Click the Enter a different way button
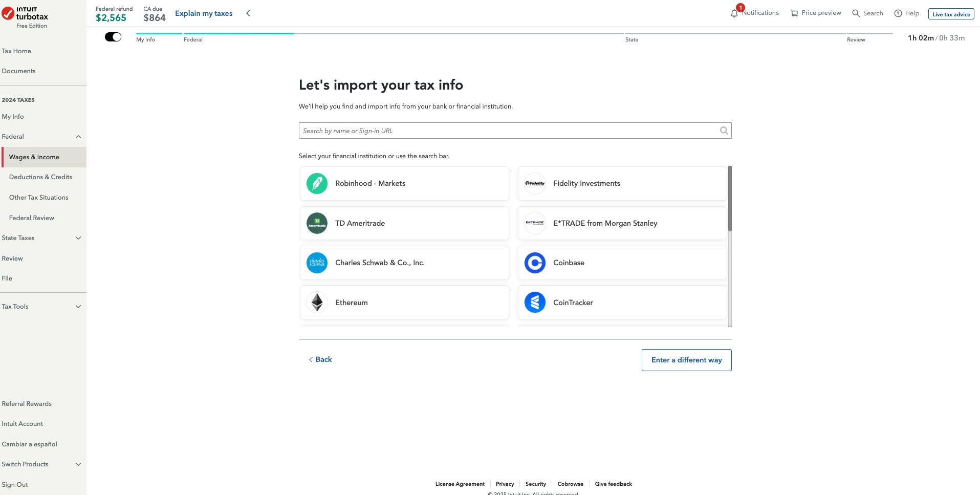This screenshot has width=980, height=495. [686, 360]
